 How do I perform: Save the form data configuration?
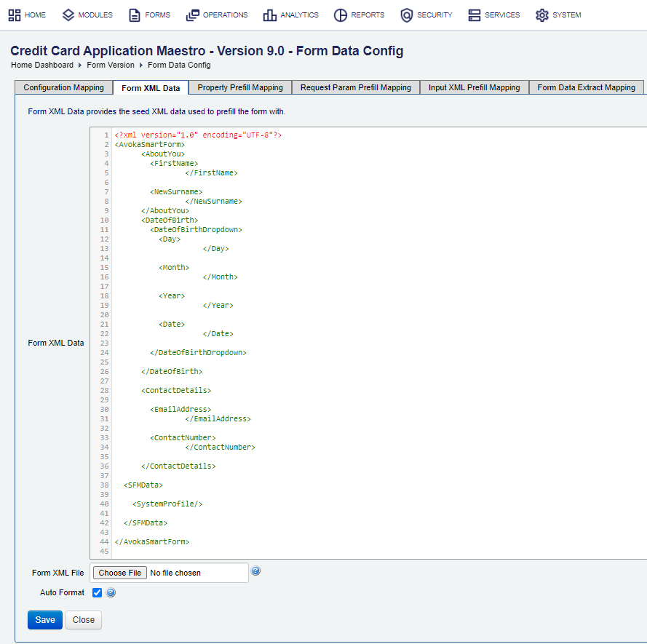point(44,619)
